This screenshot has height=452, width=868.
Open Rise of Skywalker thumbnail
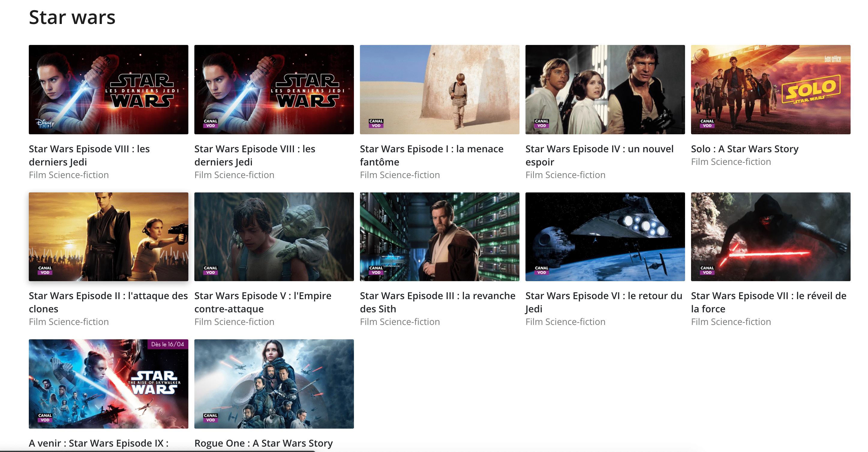coord(108,384)
